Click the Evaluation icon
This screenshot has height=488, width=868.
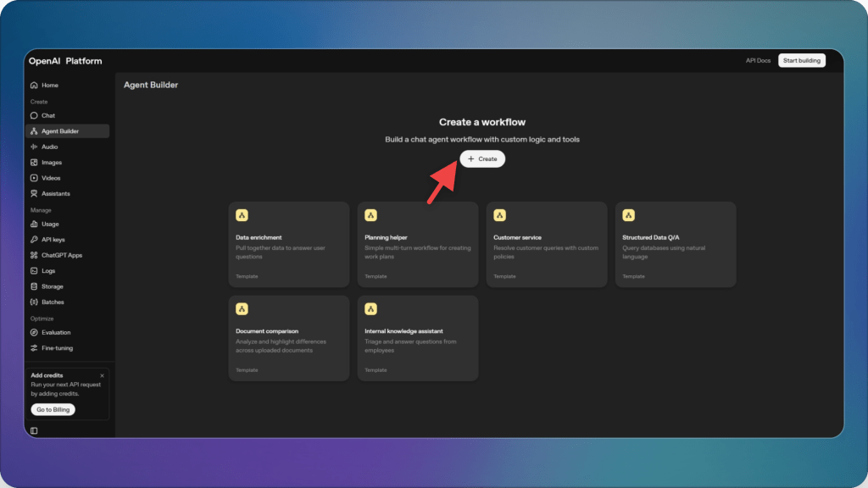(34, 332)
